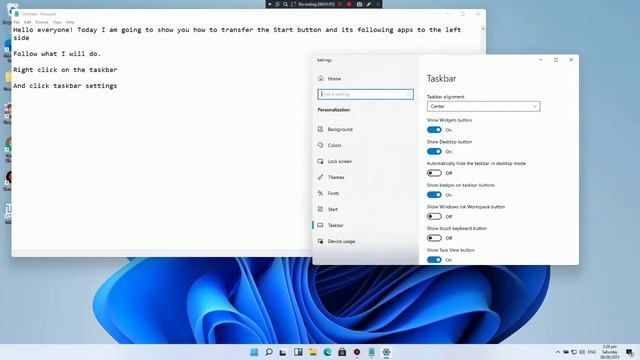Click the Home icon in Settings sidebar
Viewport: 640px width, 360px height.
coord(320,78)
